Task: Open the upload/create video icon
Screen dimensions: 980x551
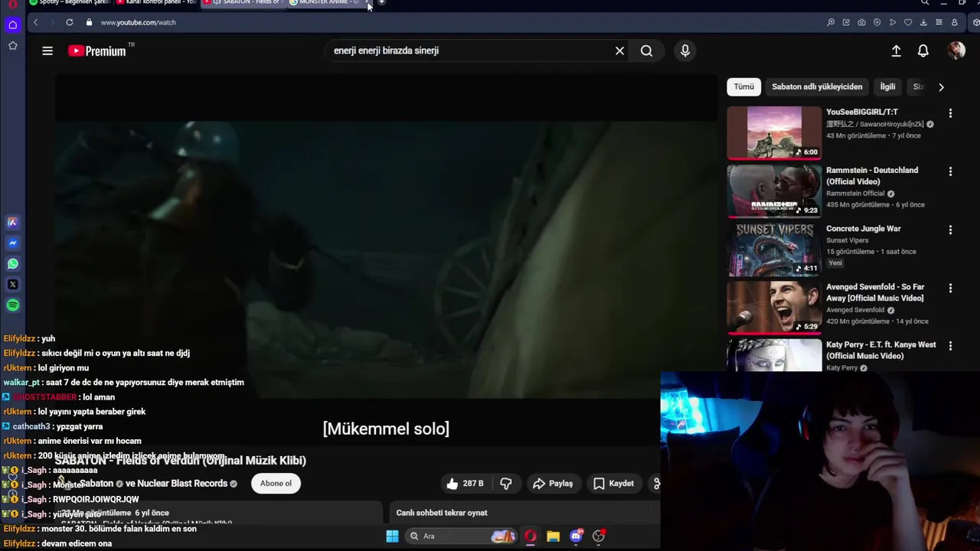Action: coord(896,51)
